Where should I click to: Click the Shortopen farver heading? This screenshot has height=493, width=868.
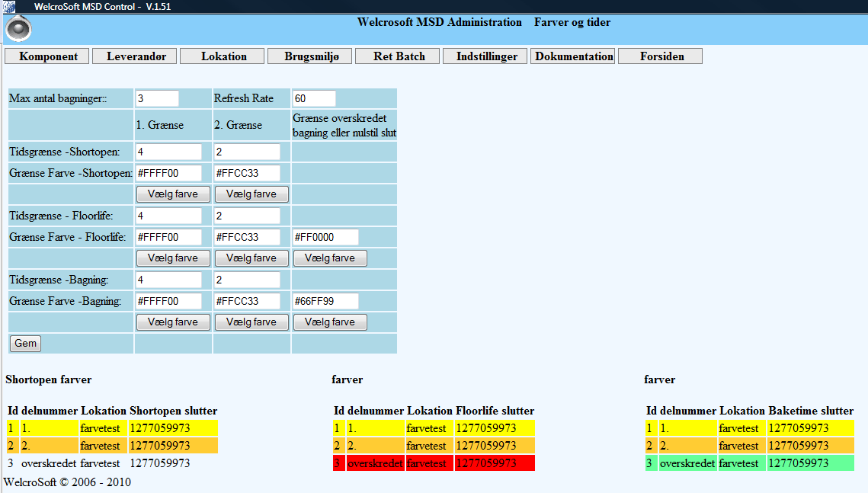coord(49,379)
